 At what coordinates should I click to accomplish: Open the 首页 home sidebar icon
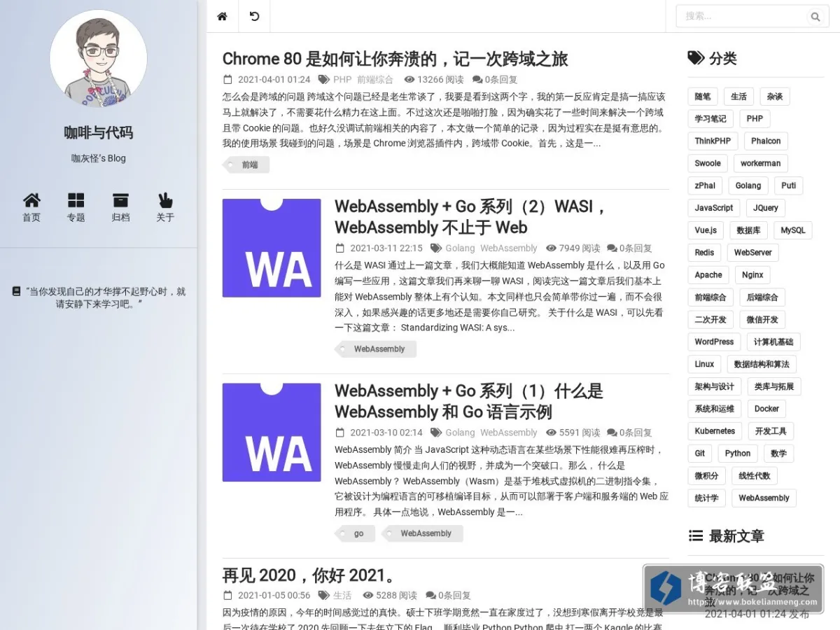pyautogui.click(x=31, y=208)
